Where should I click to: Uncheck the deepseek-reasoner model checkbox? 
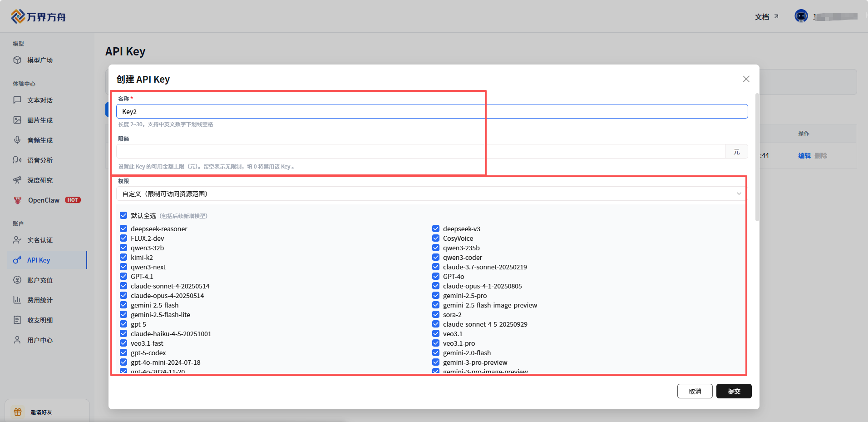[123, 228]
